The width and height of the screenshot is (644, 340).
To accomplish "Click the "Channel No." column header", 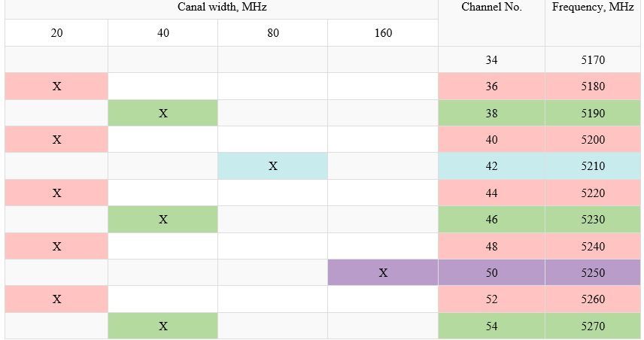I will tap(491, 7).
